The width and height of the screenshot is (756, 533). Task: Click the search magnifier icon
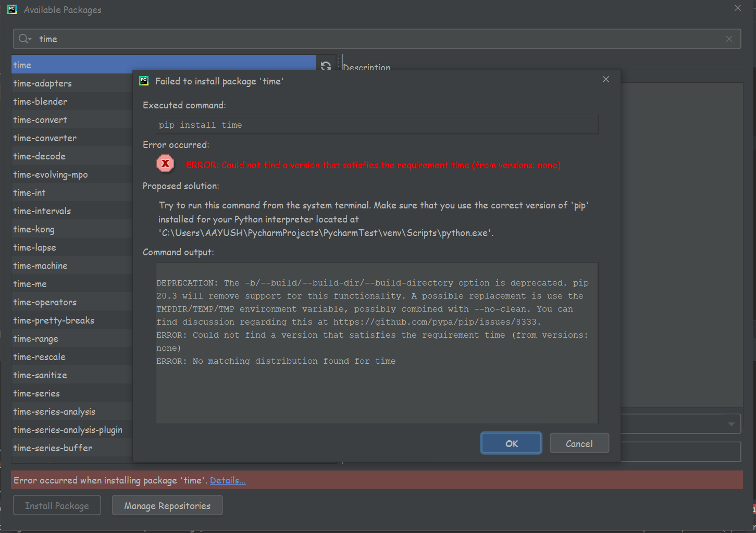(24, 39)
